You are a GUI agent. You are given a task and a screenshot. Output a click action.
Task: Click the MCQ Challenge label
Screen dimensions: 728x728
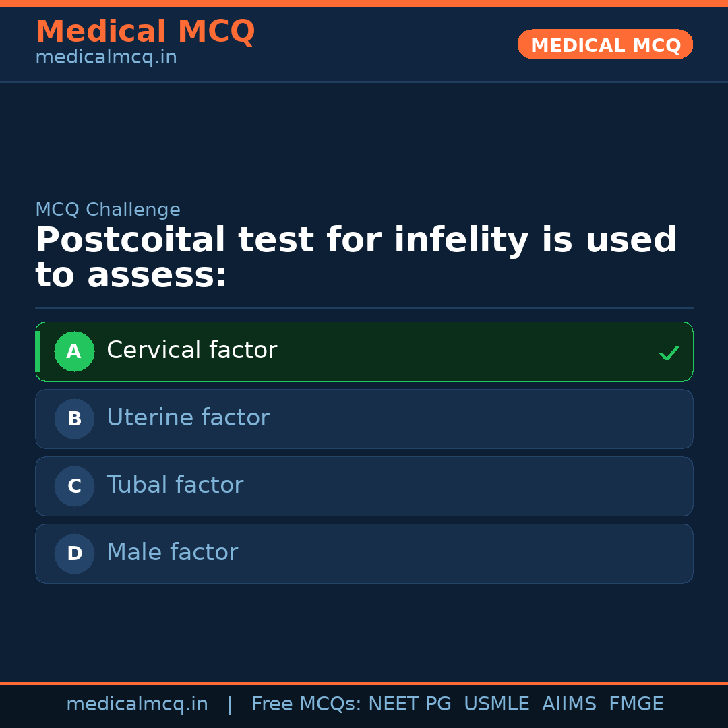[x=108, y=210]
